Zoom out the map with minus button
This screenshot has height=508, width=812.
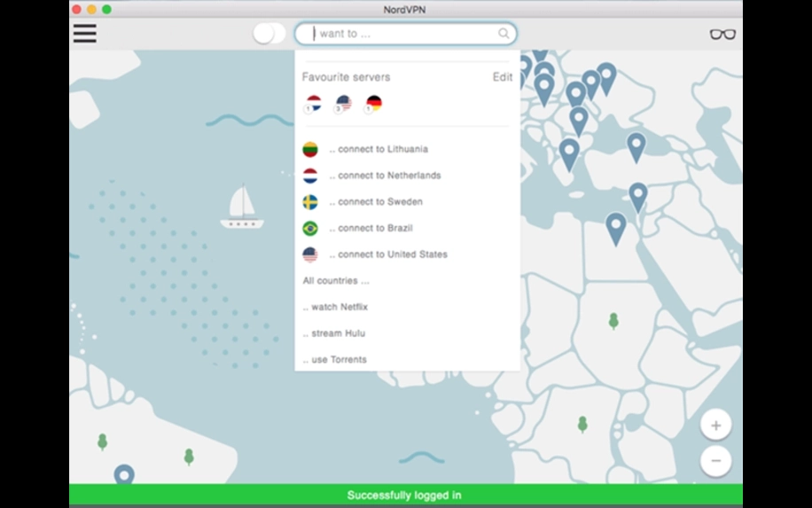(715, 460)
